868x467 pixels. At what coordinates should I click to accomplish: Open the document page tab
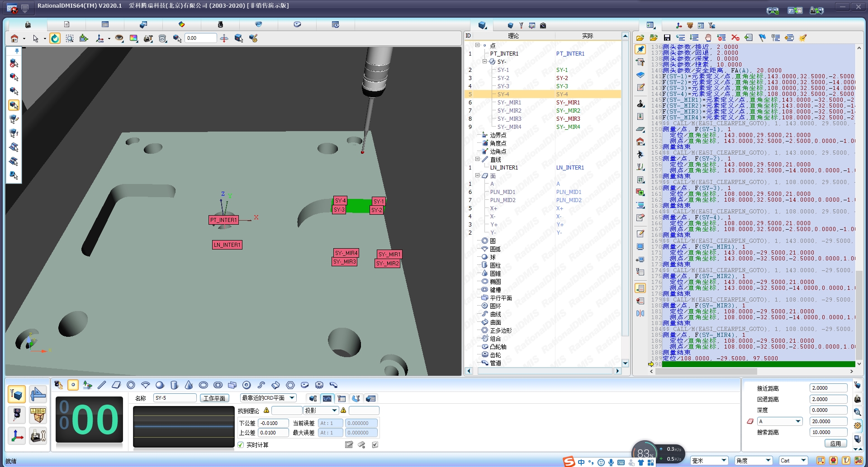66,24
